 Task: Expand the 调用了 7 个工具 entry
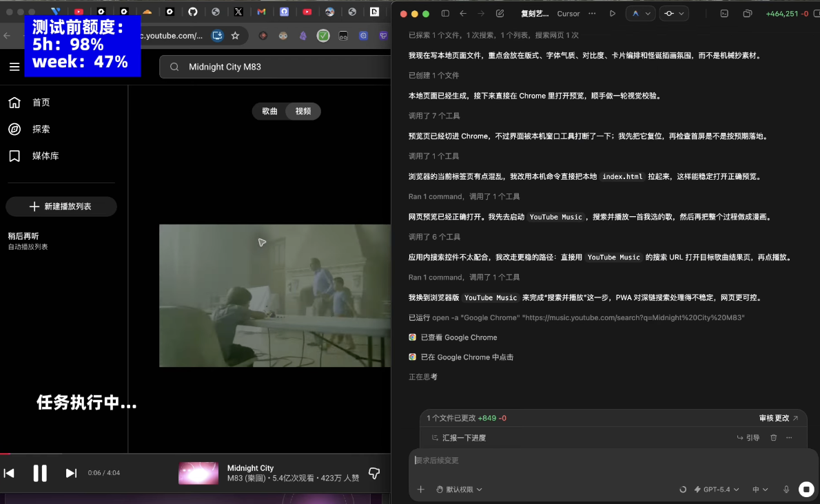pos(434,116)
